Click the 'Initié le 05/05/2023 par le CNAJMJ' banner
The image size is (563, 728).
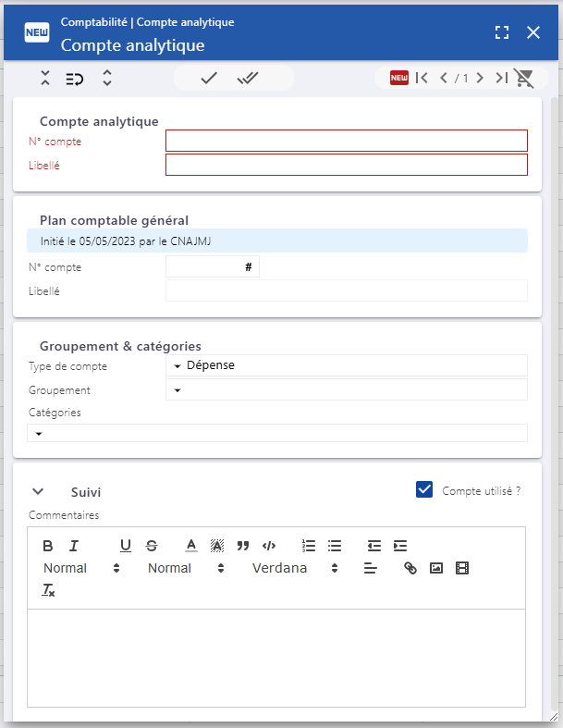coord(277,241)
